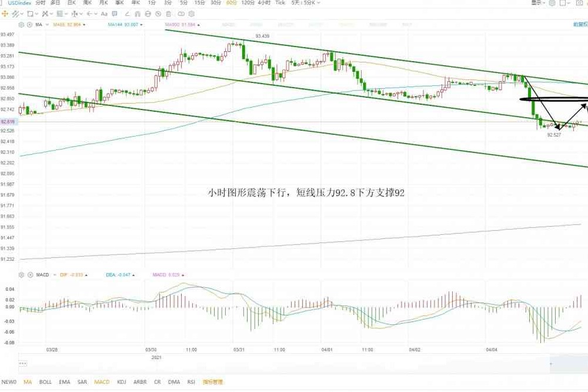
Task: Expand the 显示 display dropdown
Action: click(x=539, y=3)
